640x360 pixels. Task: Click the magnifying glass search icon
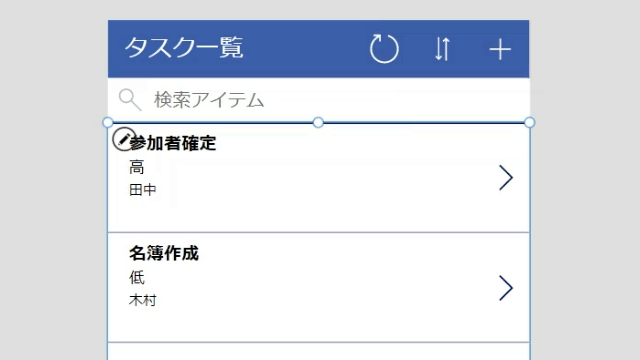coord(130,100)
